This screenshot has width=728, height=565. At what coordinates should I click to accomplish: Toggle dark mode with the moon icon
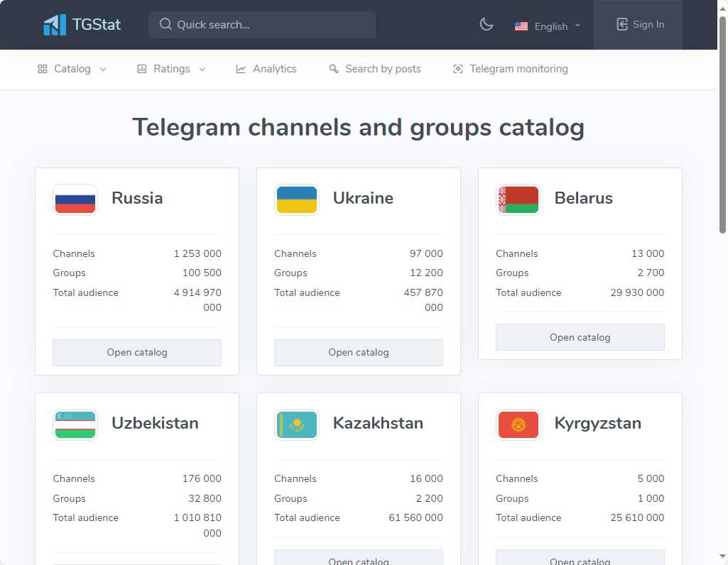tap(486, 24)
